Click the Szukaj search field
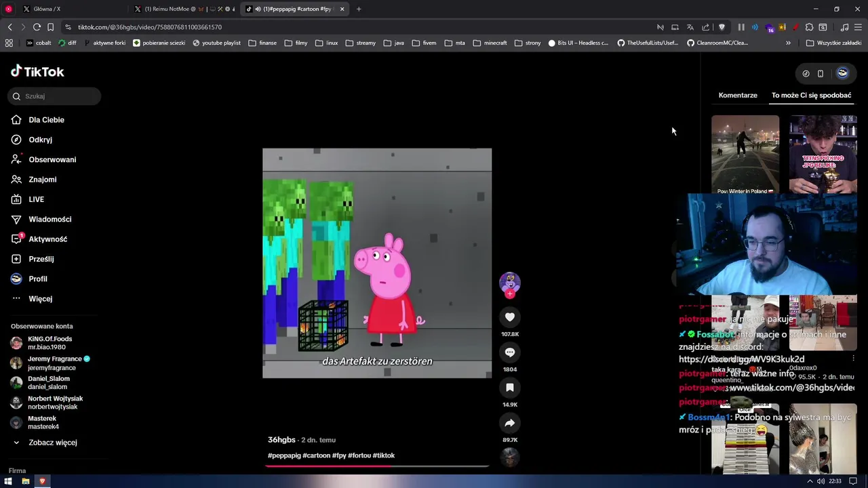 54,96
